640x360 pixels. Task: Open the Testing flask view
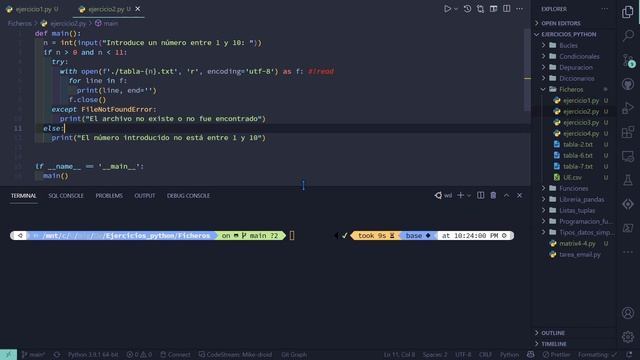pyautogui.click(x=628, y=180)
